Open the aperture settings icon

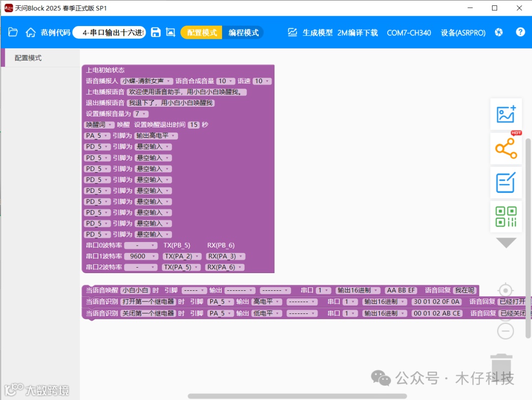click(x=499, y=32)
